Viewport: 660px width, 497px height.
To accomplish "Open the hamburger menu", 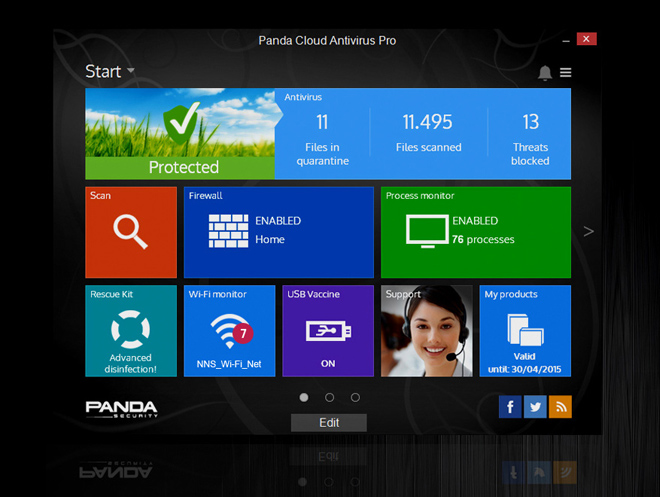I will pos(566,73).
